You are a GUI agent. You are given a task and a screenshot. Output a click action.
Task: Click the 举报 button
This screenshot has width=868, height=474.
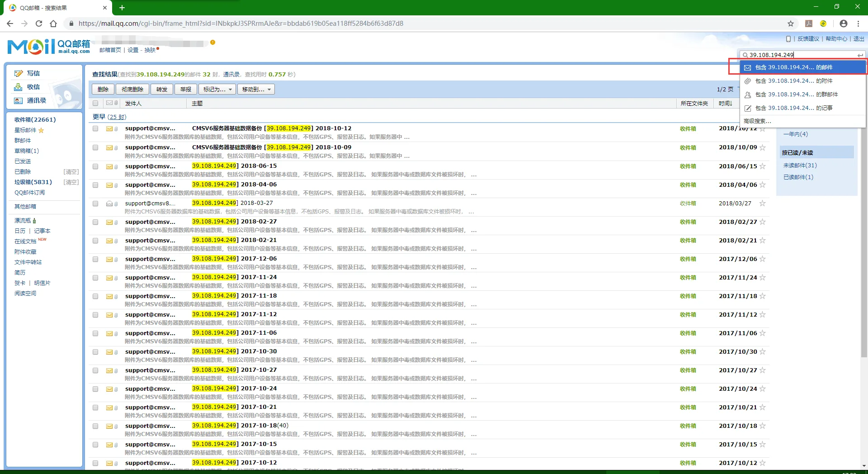tap(186, 90)
